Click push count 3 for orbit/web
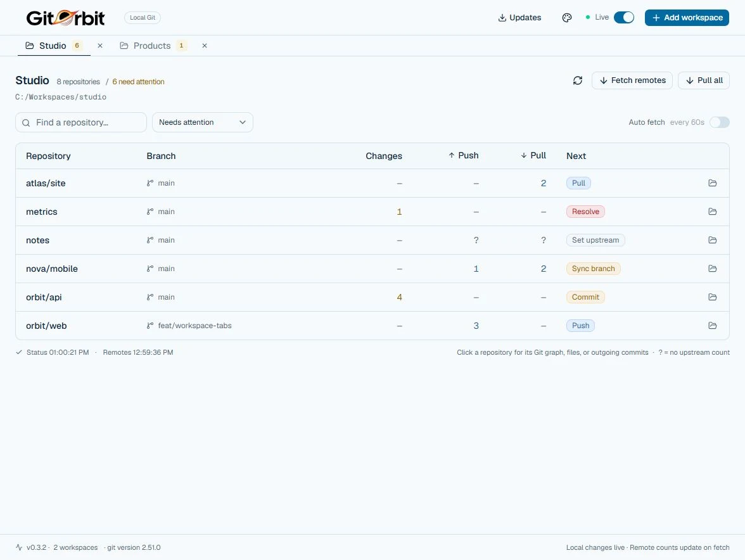The width and height of the screenshot is (745, 560). pos(476,326)
